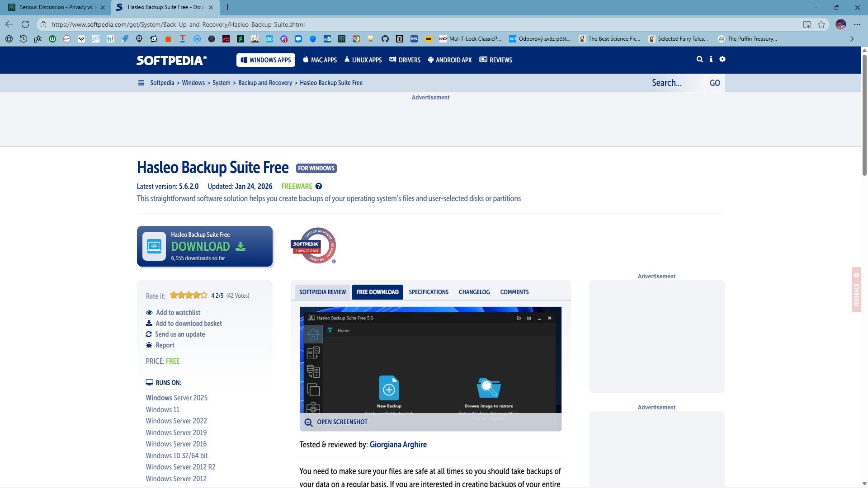This screenshot has height=488, width=868.
Task: Open Odborový zväz pošt... bookmark
Action: pos(540,39)
